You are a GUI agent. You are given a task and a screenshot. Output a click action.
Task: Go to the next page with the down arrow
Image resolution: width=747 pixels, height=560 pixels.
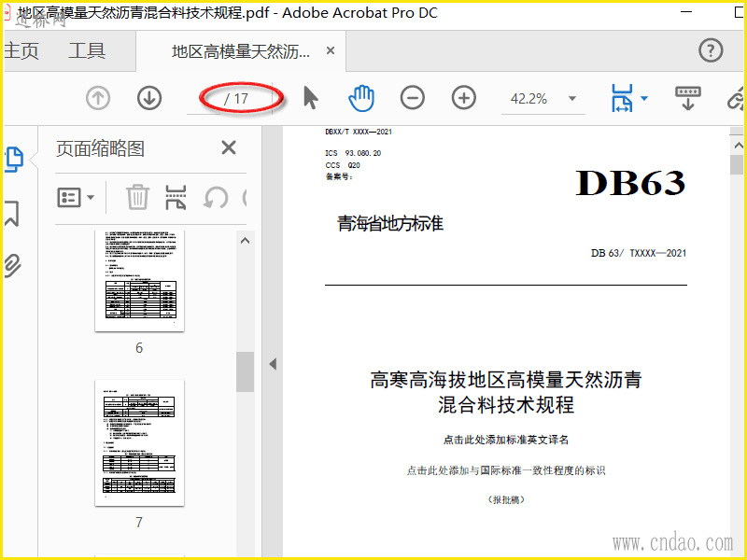[x=149, y=99]
